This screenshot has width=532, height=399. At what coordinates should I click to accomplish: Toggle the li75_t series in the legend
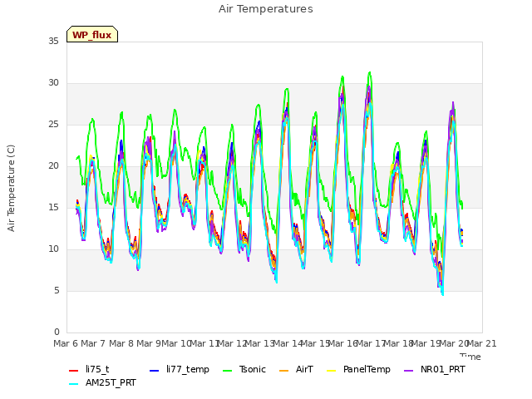pyautogui.click(x=89, y=369)
